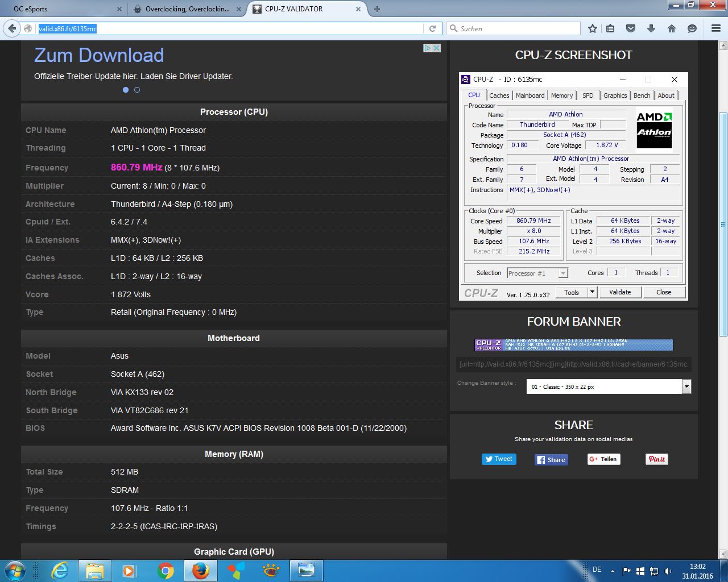Viewport: 728px width, 582px height.
Task: Click the Pinterest Pin it button
Action: point(657,459)
